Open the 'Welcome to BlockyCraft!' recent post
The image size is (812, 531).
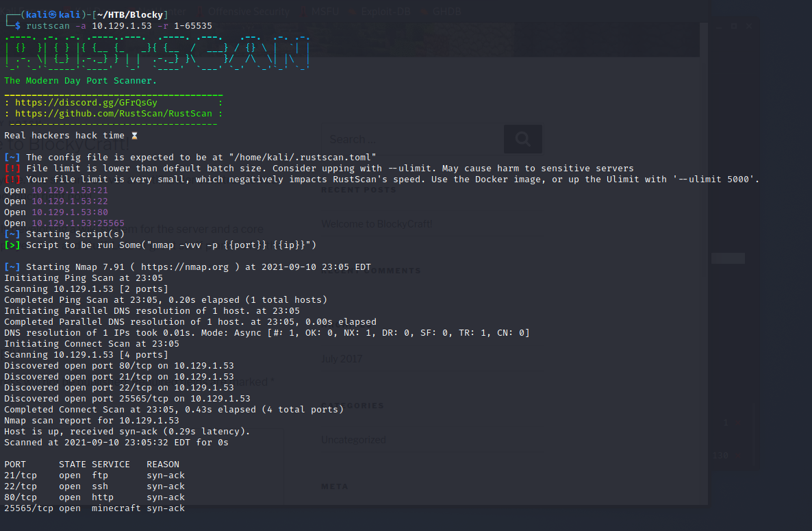tap(377, 223)
